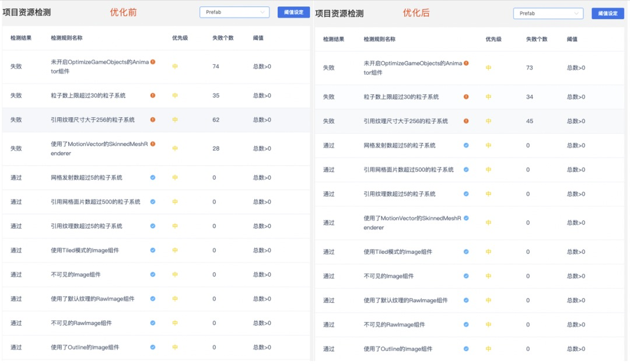Click the blue check icon beside 使用Tiled模式的Image组件 in 优化后 panel
630x364 pixels.
click(x=466, y=252)
